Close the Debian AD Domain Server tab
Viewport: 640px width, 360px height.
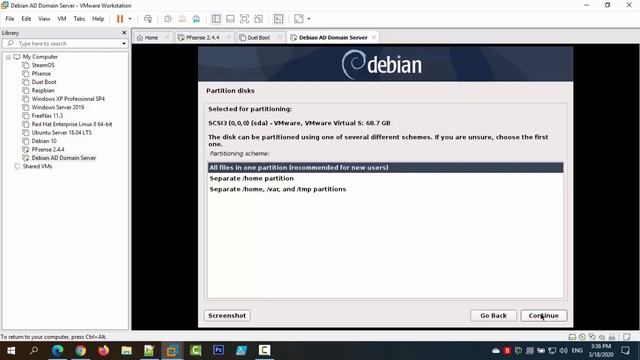[373, 38]
